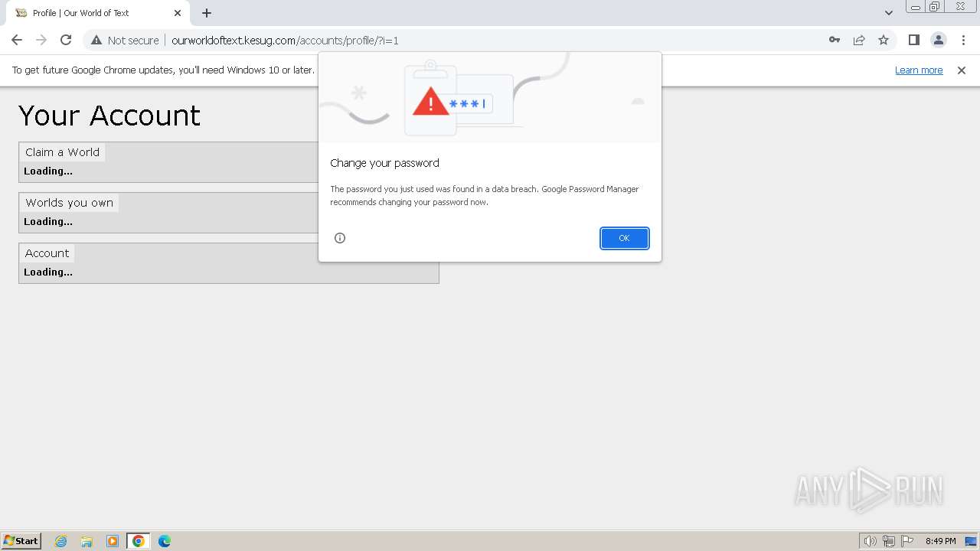Click the Worlds you own section header

(69, 203)
